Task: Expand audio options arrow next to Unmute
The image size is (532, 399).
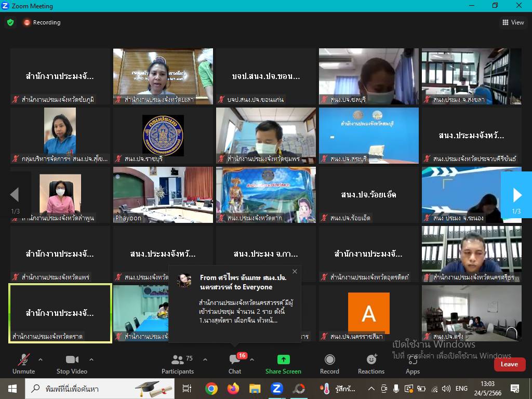Action: (x=41, y=360)
